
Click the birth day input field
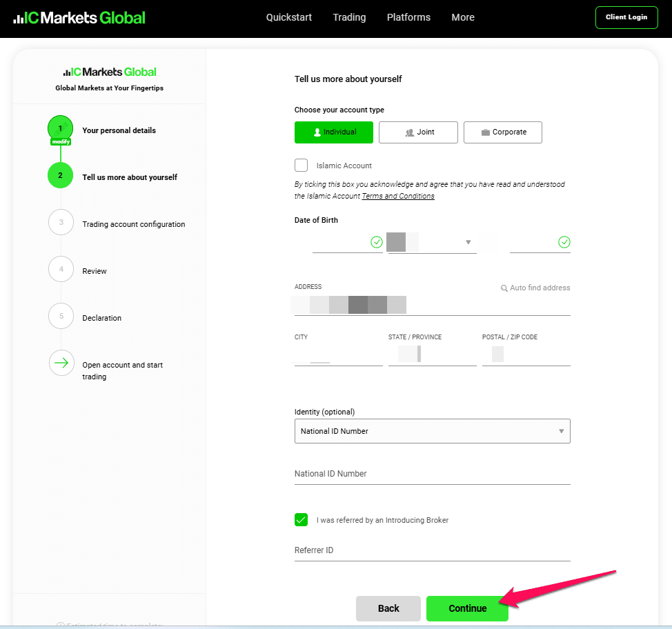coord(348,243)
